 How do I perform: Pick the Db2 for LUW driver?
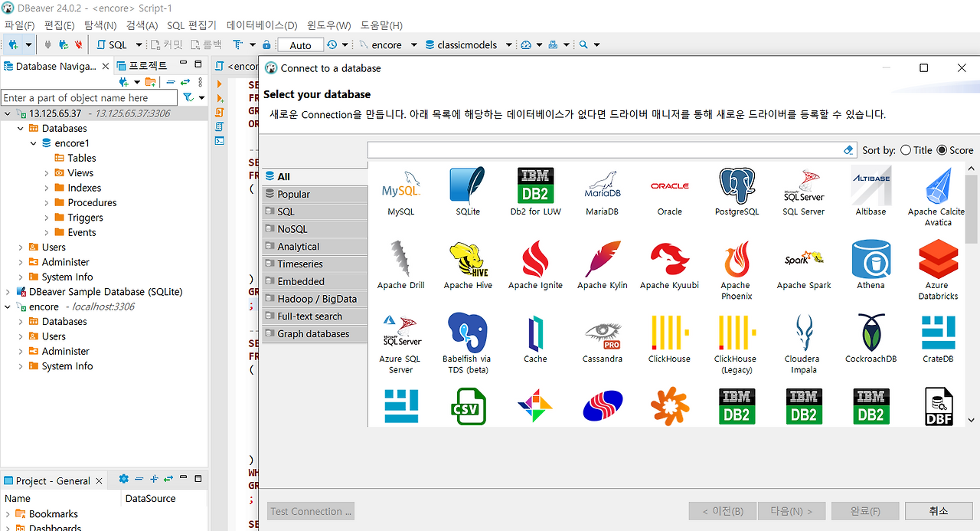coord(535,192)
